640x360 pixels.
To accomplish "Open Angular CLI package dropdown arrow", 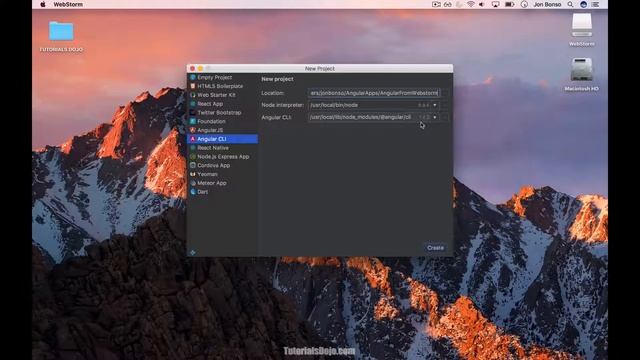I will (435, 117).
